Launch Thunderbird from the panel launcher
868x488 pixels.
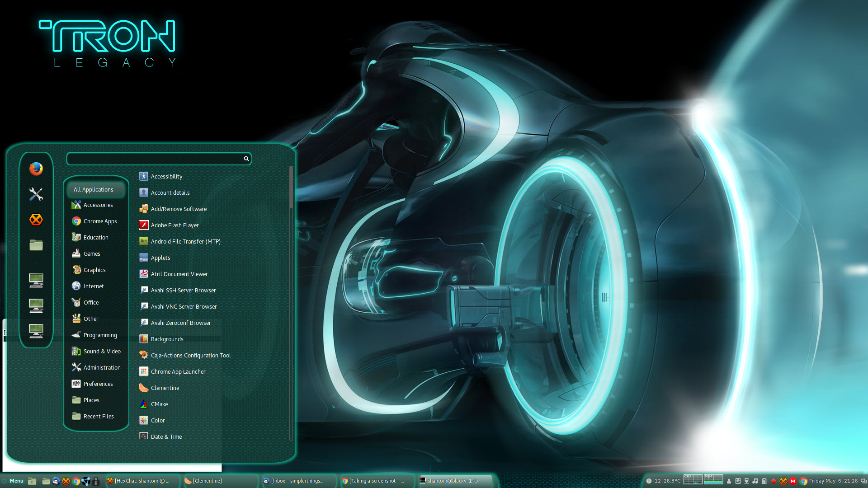click(56, 481)
